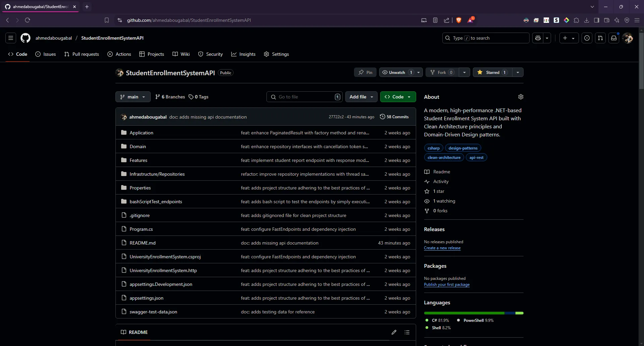Image resolution: width=644 pixels, height=346 pixels.
Task: Switch to the Insights tab
Action: [243, 54]
